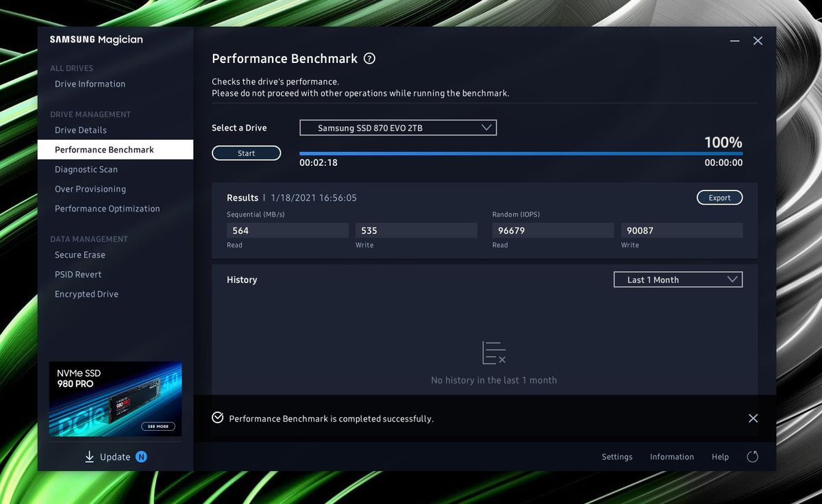
Task: Open Over Provisioning settings
Action: pos(89,188)
